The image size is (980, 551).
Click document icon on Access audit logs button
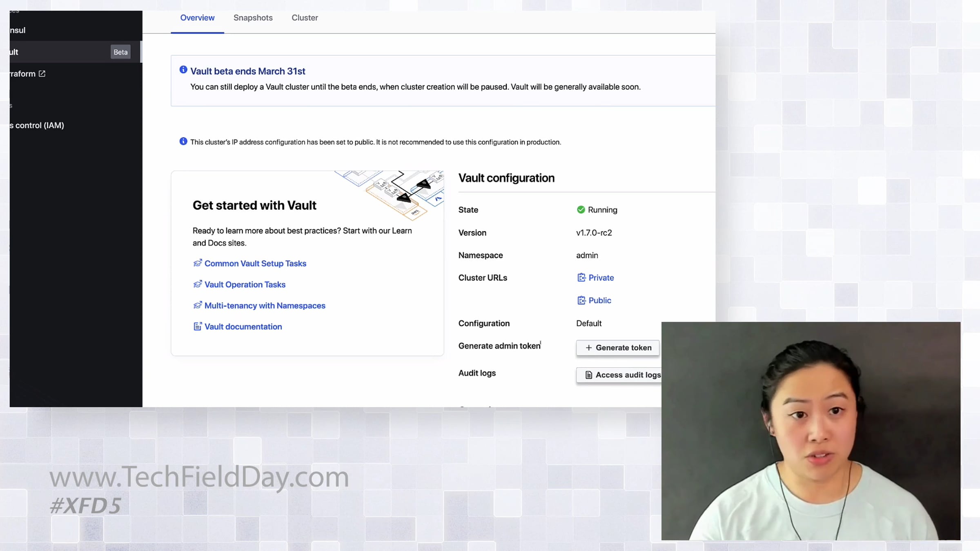[x=588, y=375]
